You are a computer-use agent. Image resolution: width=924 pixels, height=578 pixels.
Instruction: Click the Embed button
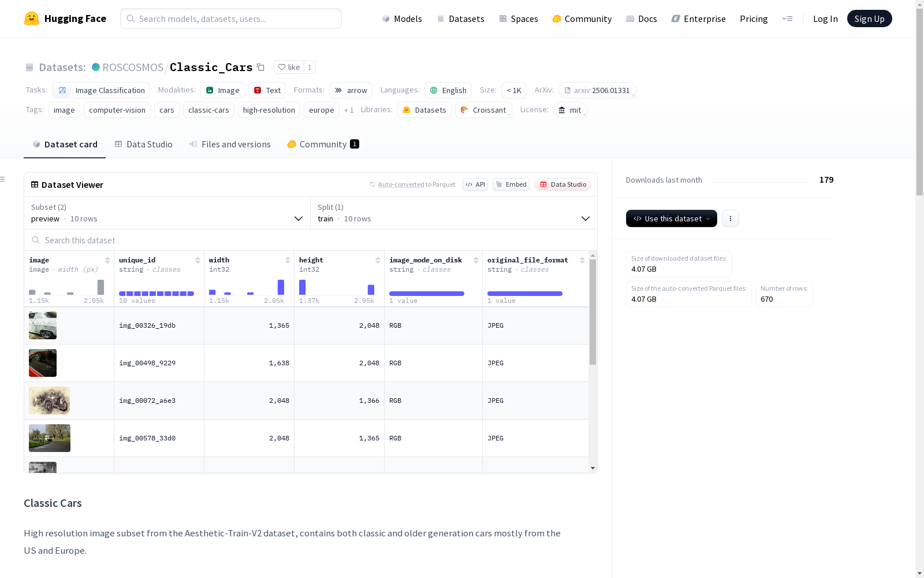[x=511, y=184]
